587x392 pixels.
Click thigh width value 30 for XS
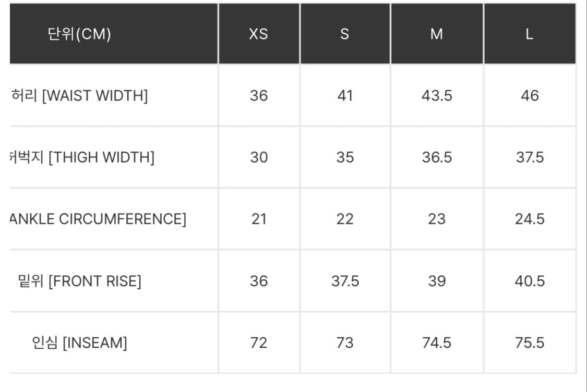259,157
